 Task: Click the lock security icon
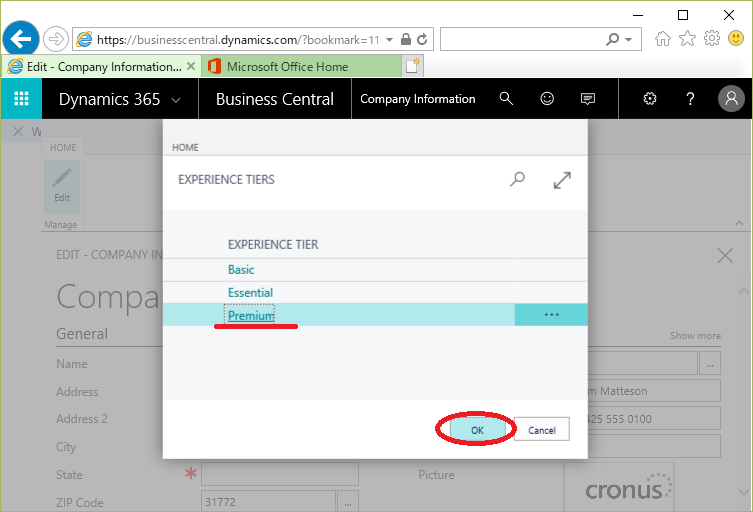[x=406, y=39]
